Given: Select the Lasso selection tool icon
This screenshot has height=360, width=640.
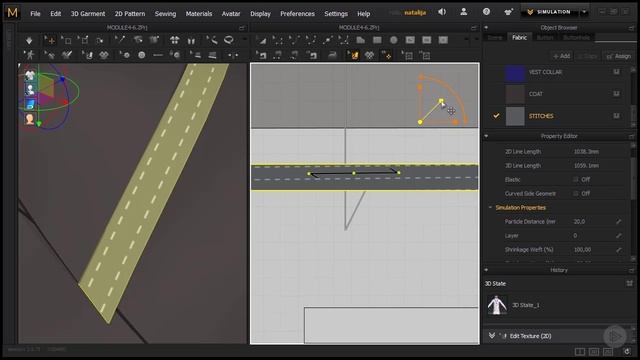Looking at the screenshot, I should (229, 40).
